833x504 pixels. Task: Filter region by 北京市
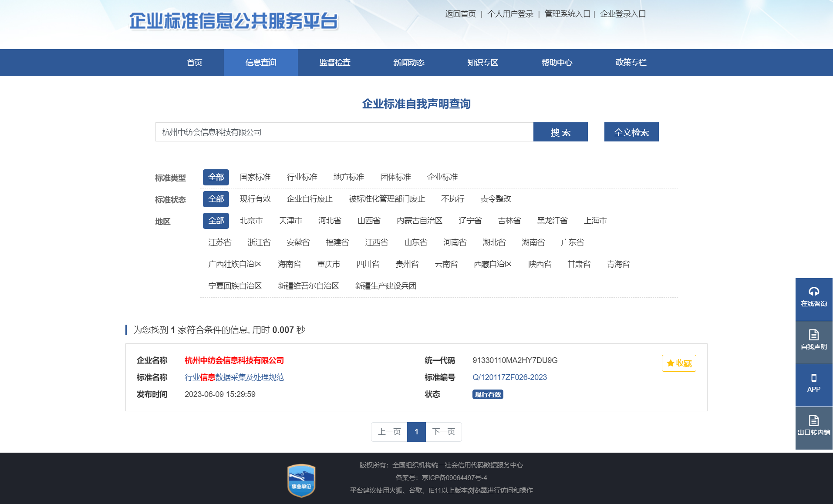(x=251, y=221)
